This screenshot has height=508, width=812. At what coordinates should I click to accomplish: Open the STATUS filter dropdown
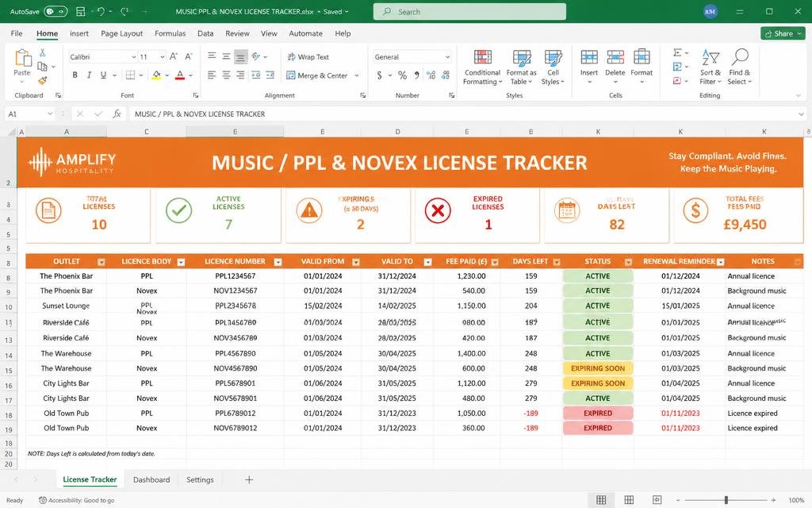click(x=628, y=262)
